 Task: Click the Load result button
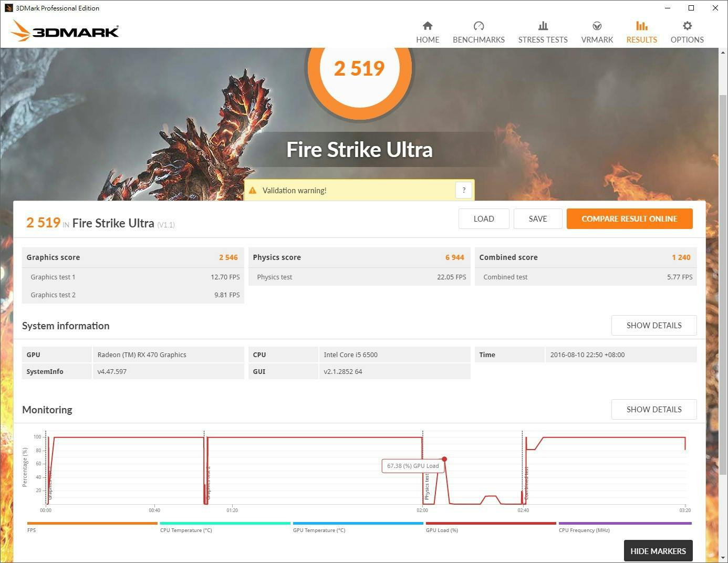(x=484, y=219)
